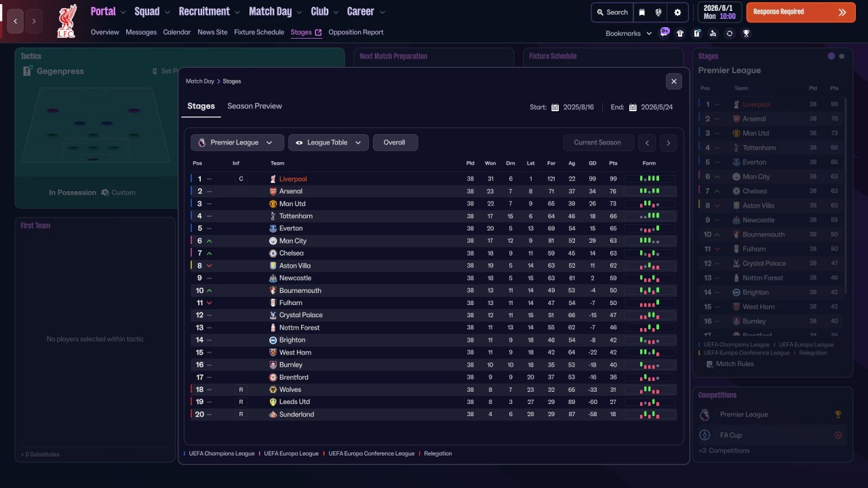Viewport: 868px width, 488px height.
Task: Click the Man Utd badge in league table
Action: 273,203
